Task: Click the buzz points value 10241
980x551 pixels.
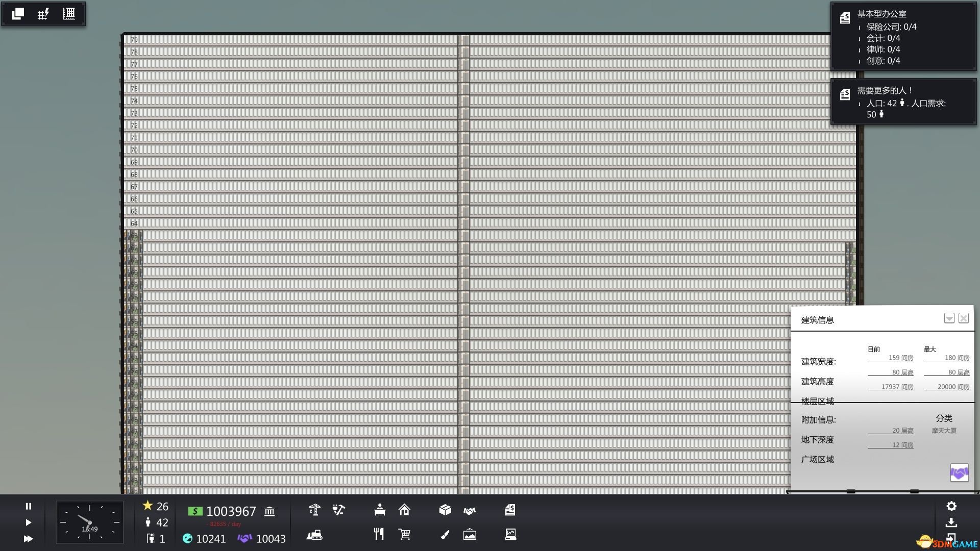Action: [204, 539]
